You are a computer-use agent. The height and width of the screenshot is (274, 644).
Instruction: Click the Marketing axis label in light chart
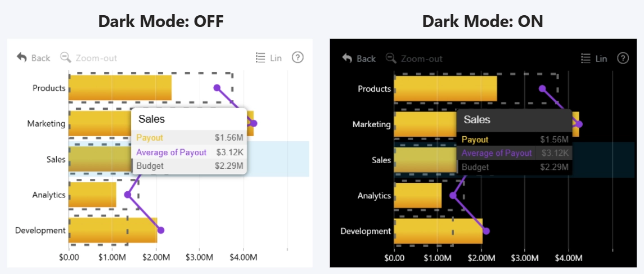[47, 123]
